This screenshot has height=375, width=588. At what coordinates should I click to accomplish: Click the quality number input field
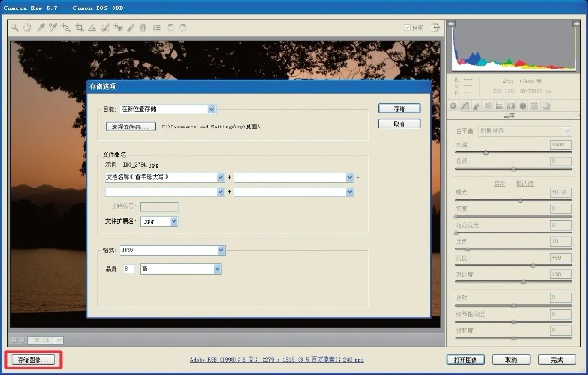[x=129, y=269]
